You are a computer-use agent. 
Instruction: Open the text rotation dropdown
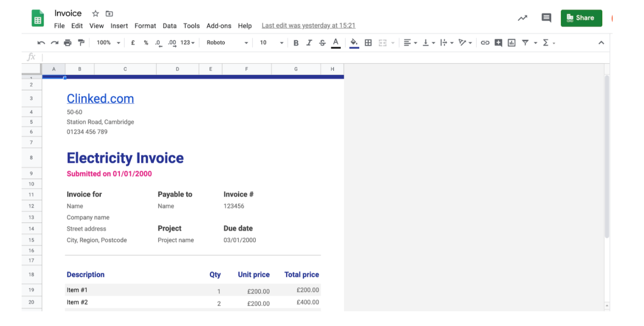[465, 43]
